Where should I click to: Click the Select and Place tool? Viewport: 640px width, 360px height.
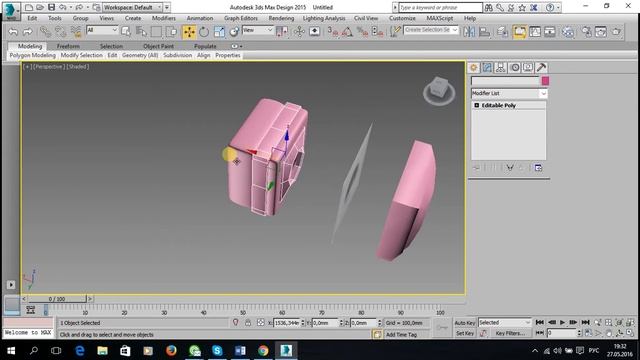234,32
